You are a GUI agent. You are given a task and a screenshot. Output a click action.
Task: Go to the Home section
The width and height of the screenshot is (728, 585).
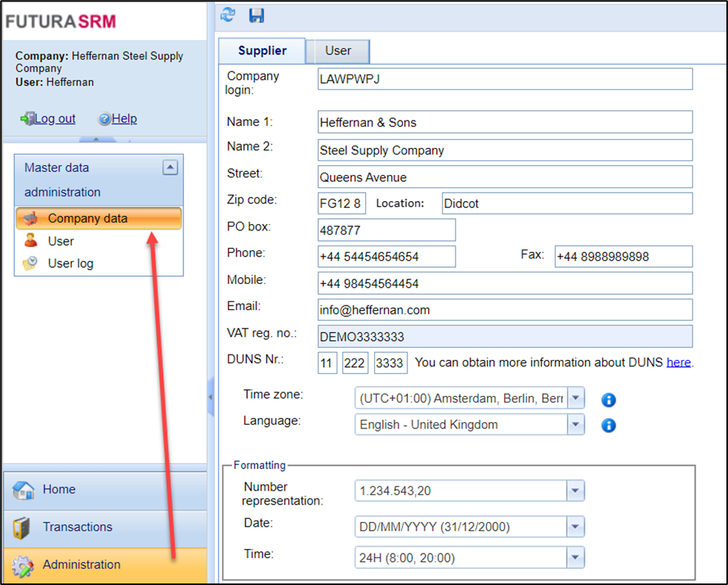(59, 490)
